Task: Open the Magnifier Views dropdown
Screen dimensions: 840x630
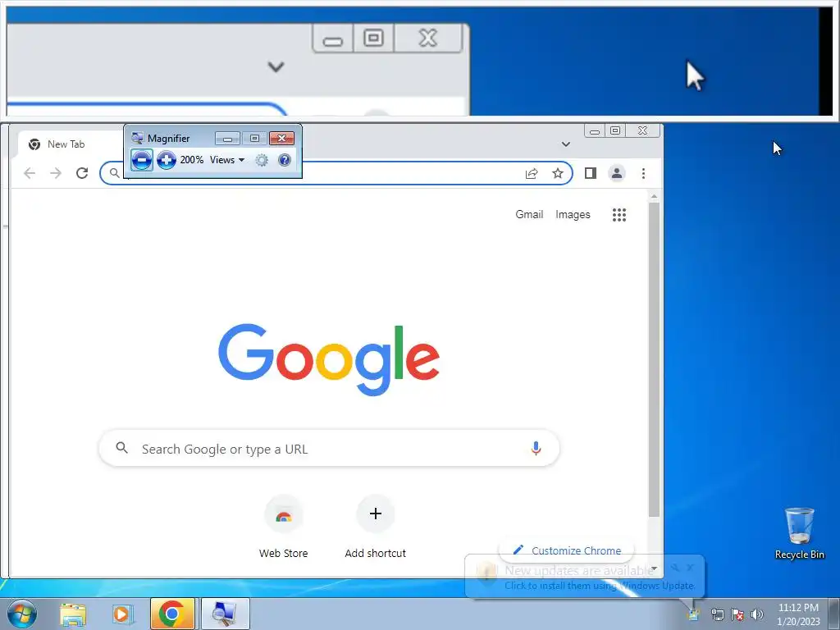Action: pyautogui.click(x=227, y=160)
